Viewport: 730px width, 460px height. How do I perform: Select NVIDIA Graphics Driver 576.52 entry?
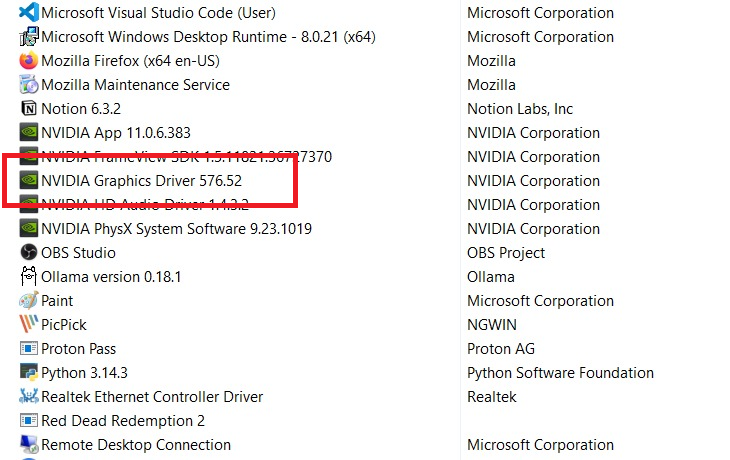141,181
